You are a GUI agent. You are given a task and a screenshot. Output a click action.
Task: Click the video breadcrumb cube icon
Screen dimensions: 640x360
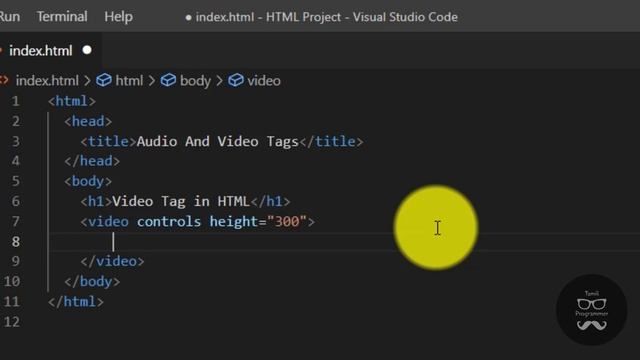click(x=236, y=80)
